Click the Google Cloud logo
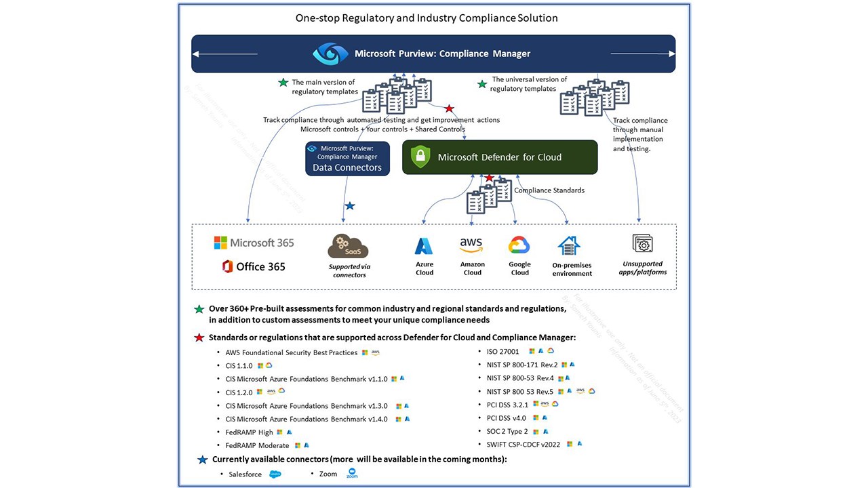The width and height of the screenshot is (868, 488). coord(519,245)
